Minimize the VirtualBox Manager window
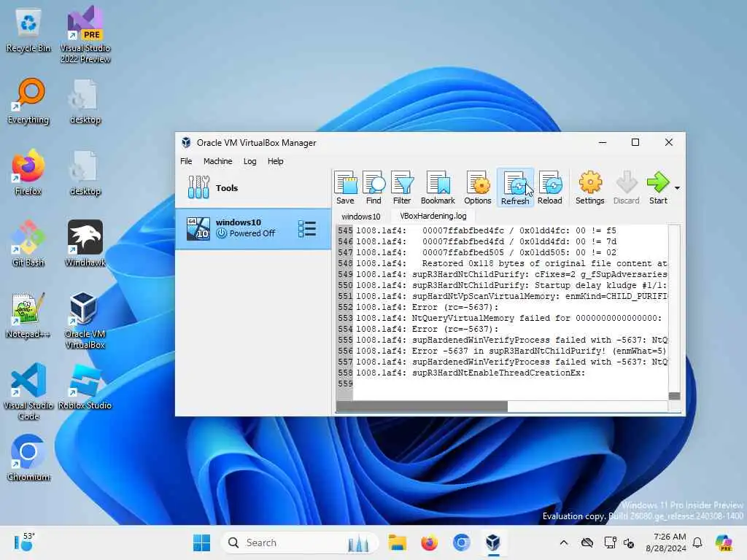Image resolution: width=747 pixels, height=560 pixels. [x=602, y=142]
